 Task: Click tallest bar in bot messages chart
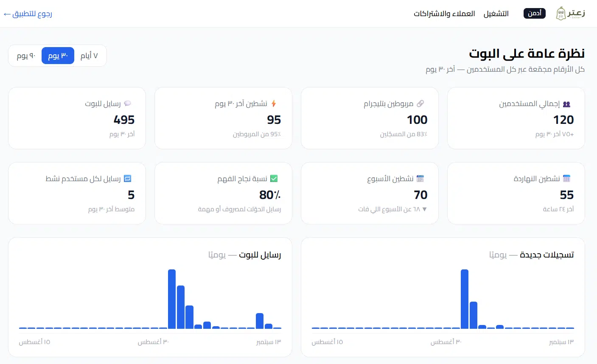click(x=172, y=299)
